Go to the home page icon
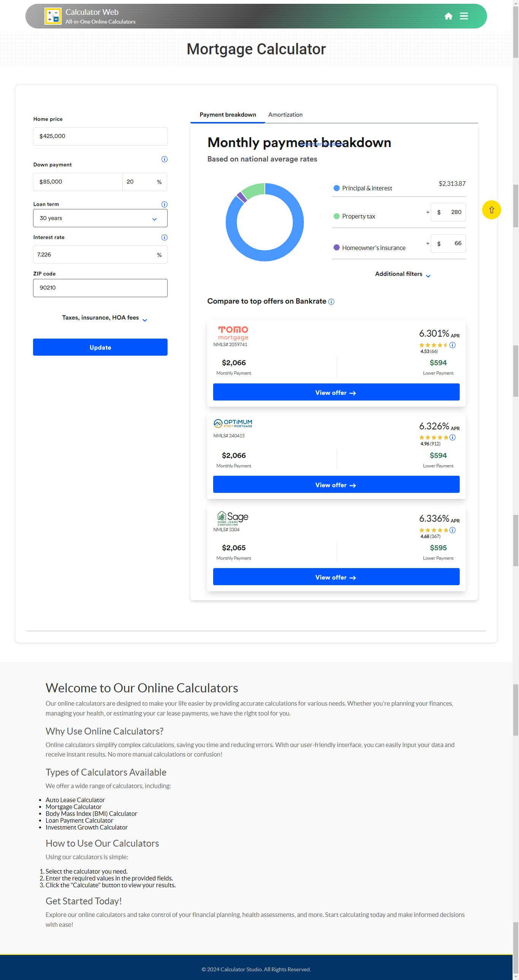The width and height of the screenshot is (519, 980). tap(448, 16)
